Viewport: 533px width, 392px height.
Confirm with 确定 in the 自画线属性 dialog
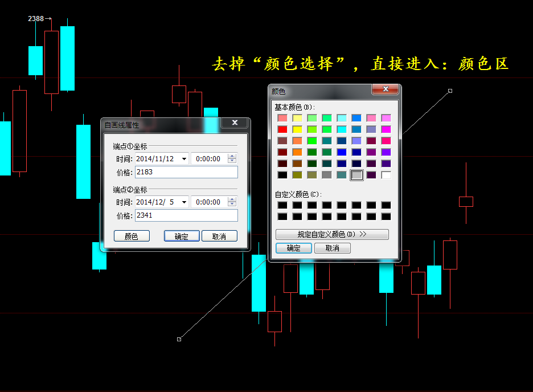coord(182,236)
